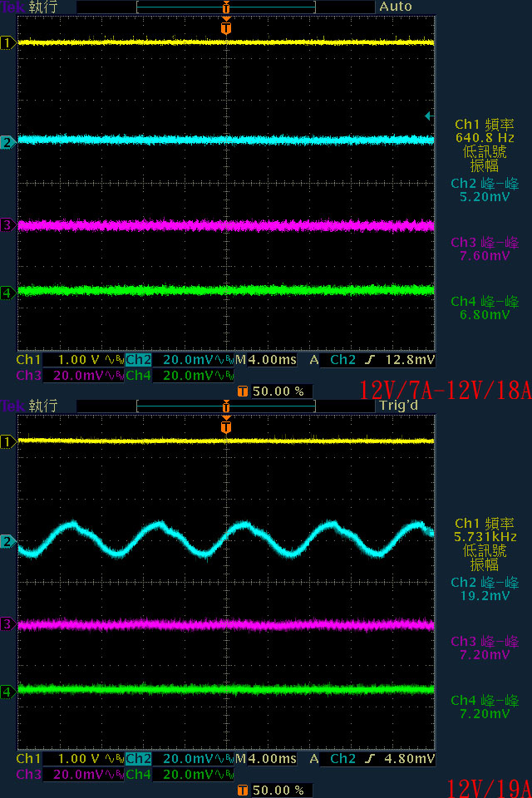Click the M 4.00ms timebase in the Auto capture
Screen dimensions: 532x798
click(x=266, y=360)
